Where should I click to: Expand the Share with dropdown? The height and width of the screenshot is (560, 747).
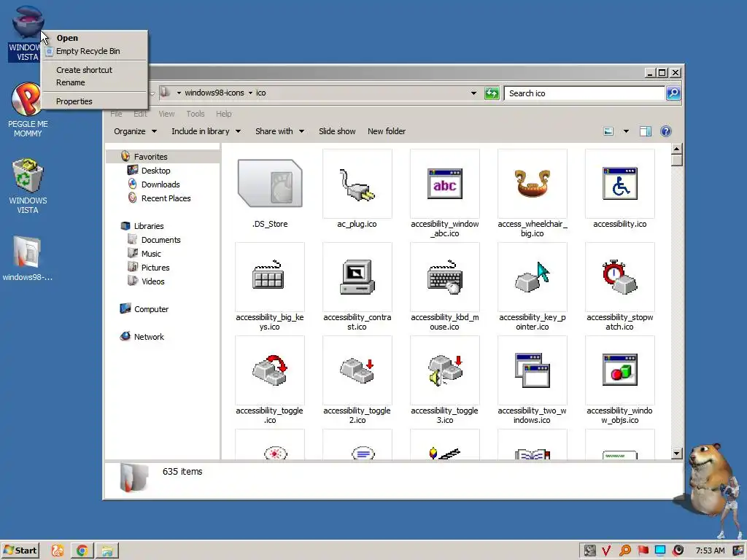tap(279, 131)
